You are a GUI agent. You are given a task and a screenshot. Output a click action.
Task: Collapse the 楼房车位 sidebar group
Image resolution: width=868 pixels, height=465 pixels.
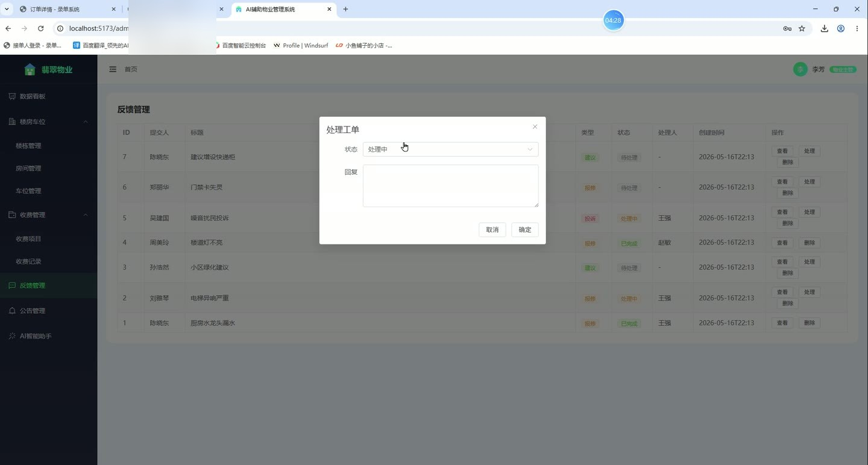tap(48, 122)
